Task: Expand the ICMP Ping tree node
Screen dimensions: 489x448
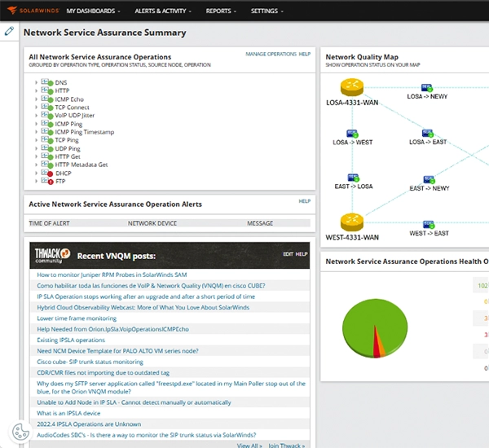Action: pos(36,124)
